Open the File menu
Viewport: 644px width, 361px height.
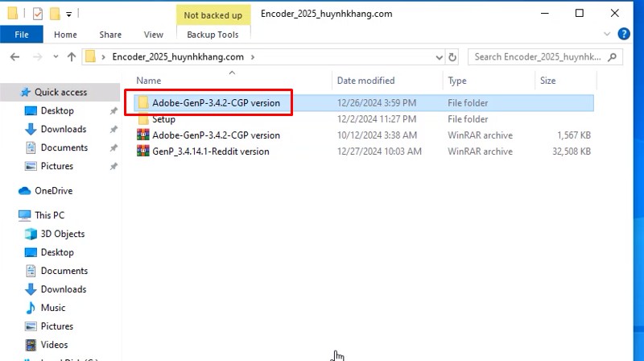22,35
